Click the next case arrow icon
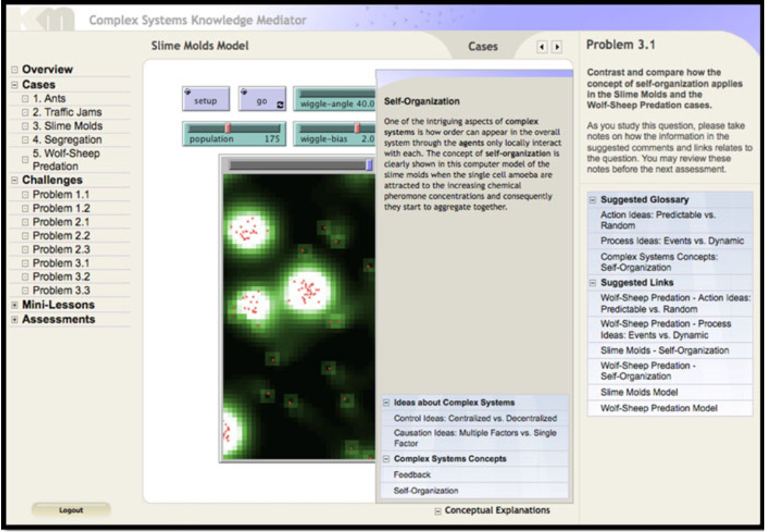 click(556, 47)
